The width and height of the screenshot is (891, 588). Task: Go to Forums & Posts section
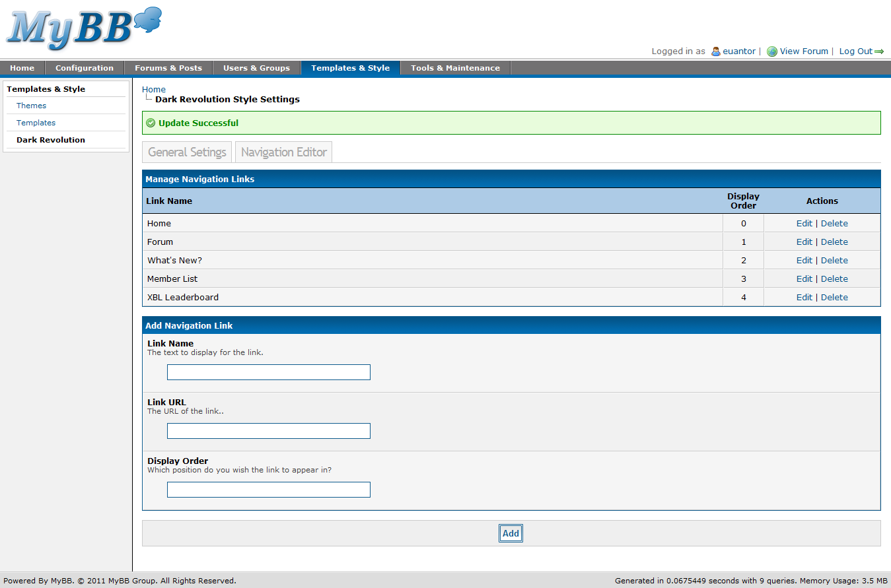[x=168, y=68]
